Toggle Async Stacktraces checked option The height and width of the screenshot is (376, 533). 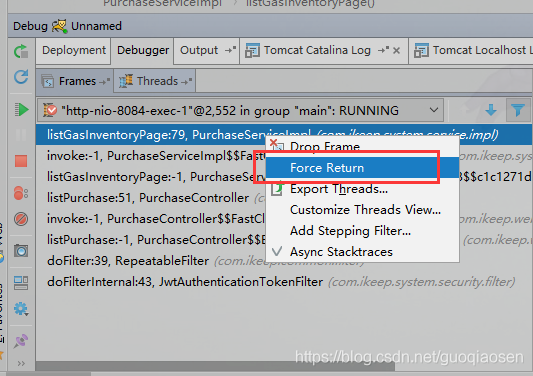point(362,252)
